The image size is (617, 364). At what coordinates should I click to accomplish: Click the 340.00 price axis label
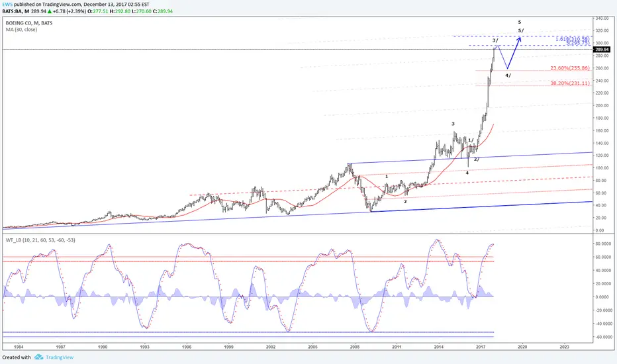coord(602,18)
